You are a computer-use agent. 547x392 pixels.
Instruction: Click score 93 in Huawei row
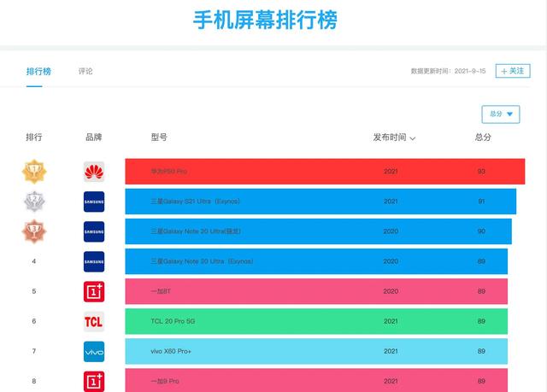pos(481,172)
